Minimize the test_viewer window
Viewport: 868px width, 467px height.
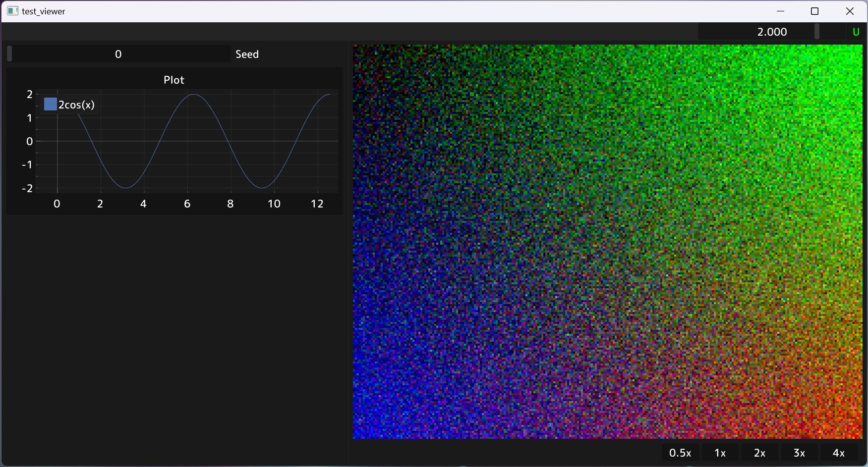pyautogui.click(x=780, y=10)
